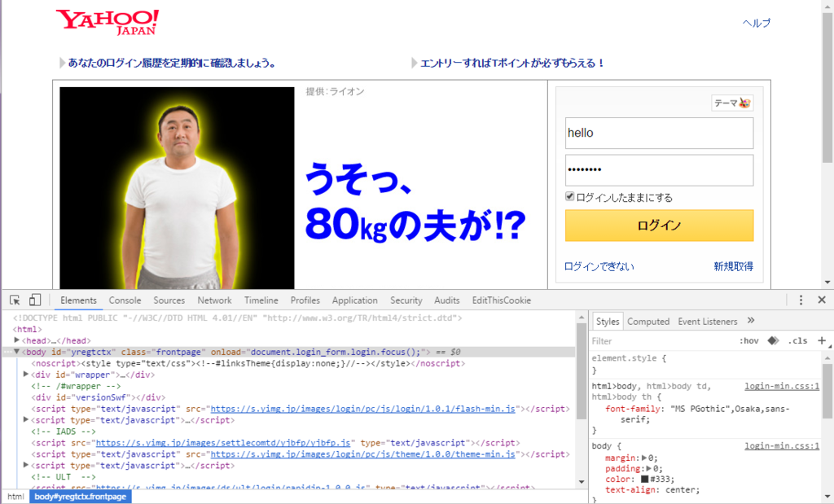Select the Event Listeners sidebar tab
The height and width of the screenshot is (504, 834).
click(708, 321)
